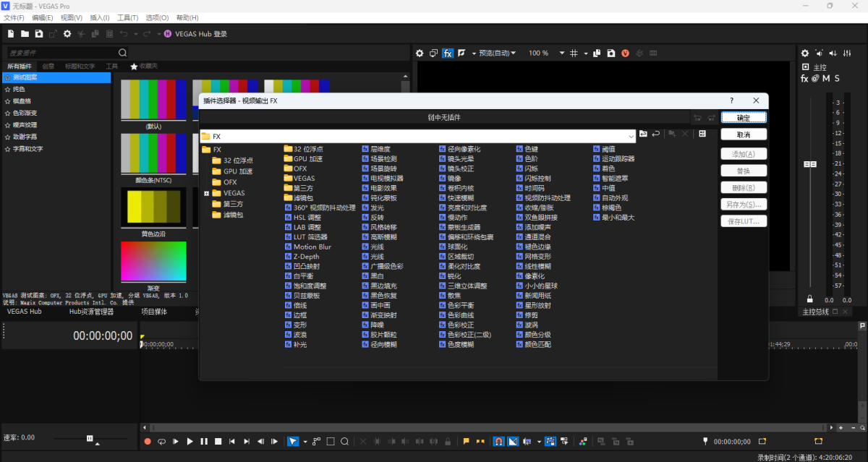The image size is (868, 462).
Task: Select the Motion Blur plug-in
Action: (x=307, y=247)
